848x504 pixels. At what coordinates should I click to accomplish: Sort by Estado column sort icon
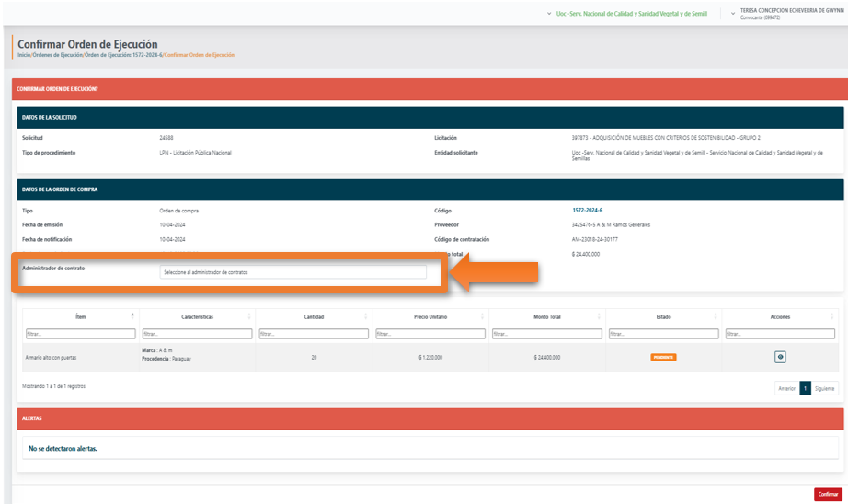pos(716,316)
